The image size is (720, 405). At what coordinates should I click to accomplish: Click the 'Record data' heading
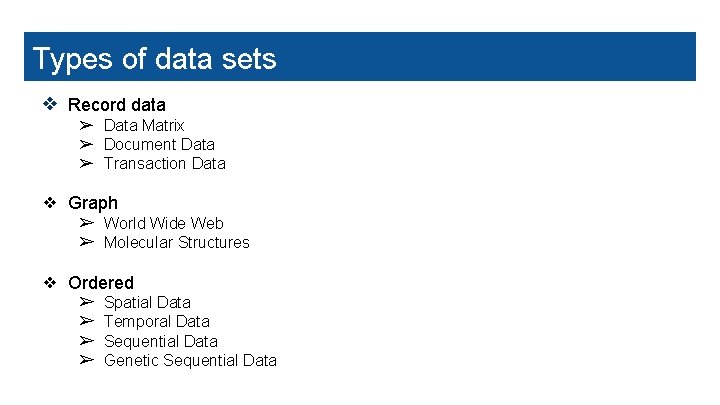point(117,104)
